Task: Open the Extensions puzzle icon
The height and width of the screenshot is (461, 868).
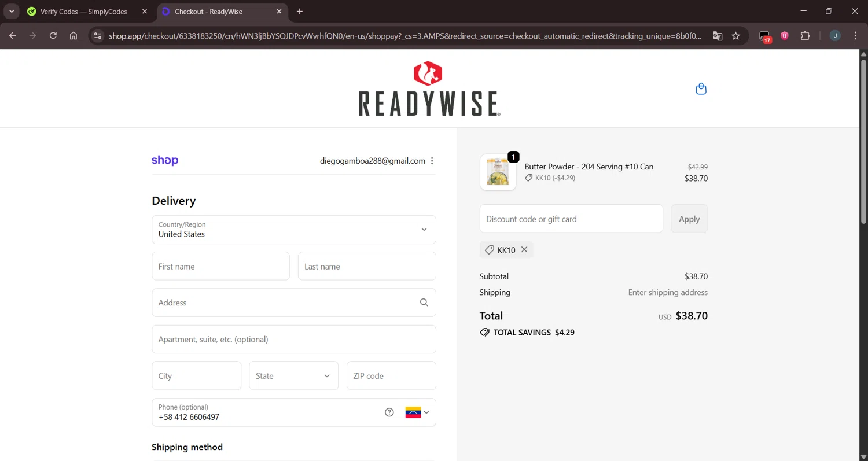Action: coord(805,36)
